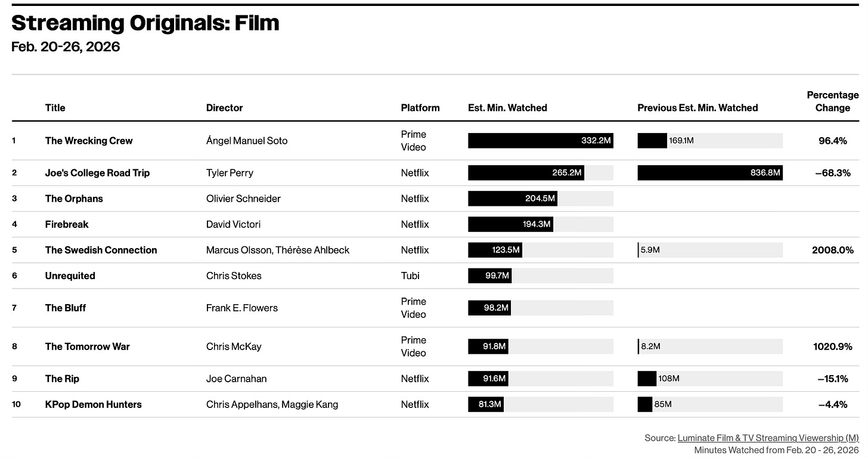The image size is (868, 458).
Task: Click the 332.2M watched bar
Action: (x=541, y=141)
